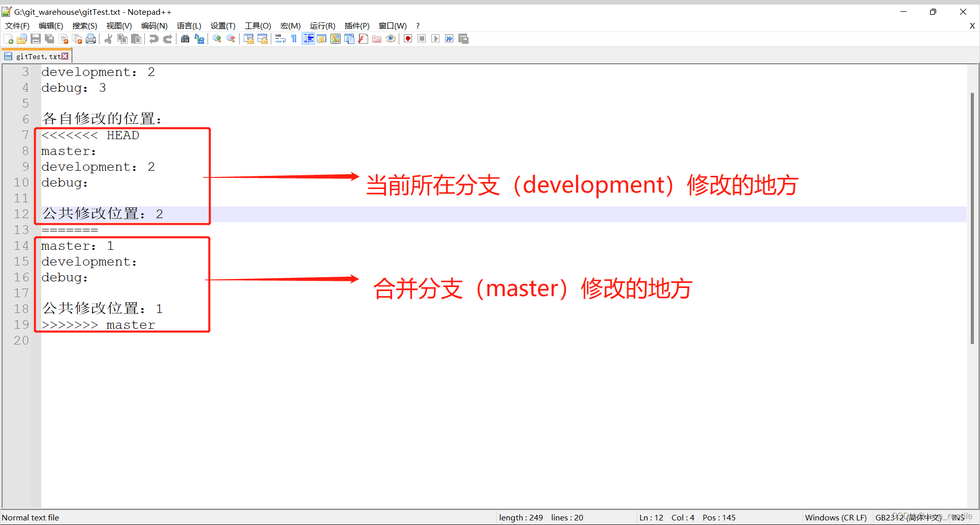Open the 运行(R) menu
Image resolution: width=980 pixels, height=525 pixels.
[323, 25]
